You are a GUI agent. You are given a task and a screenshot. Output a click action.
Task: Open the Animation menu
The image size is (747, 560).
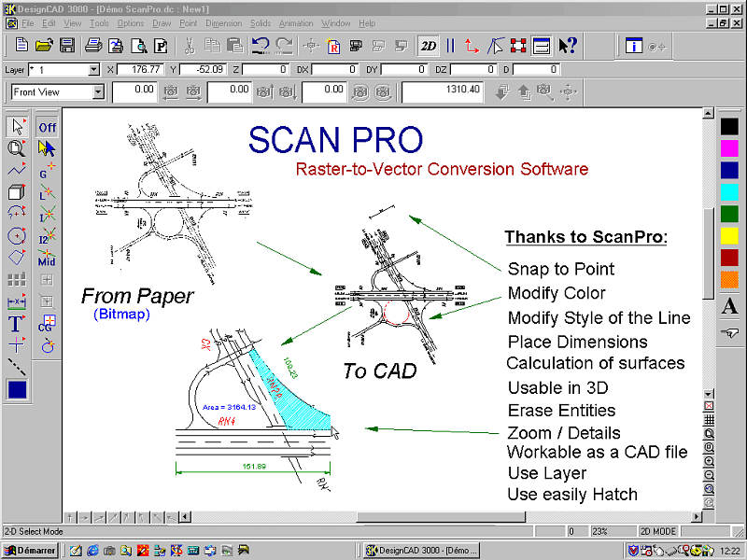click(x=296, y=22)
